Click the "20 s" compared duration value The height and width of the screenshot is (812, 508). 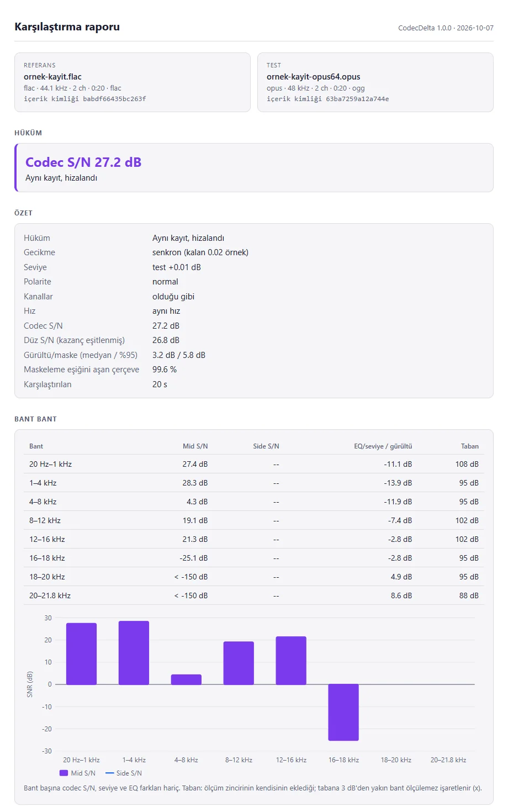(160, 384)
